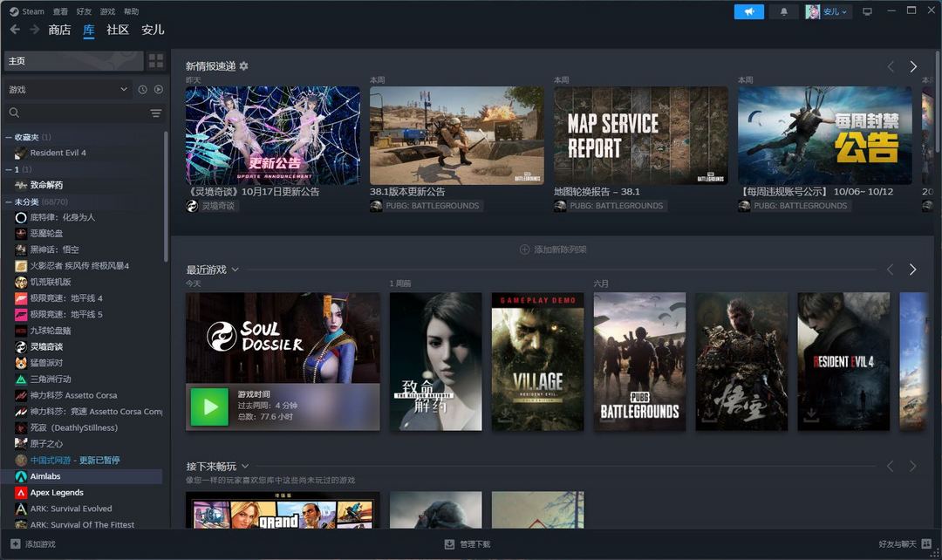Expand the 游戏 library type dropdown
This screenshot has height=560, width=942.
(67, 90)
